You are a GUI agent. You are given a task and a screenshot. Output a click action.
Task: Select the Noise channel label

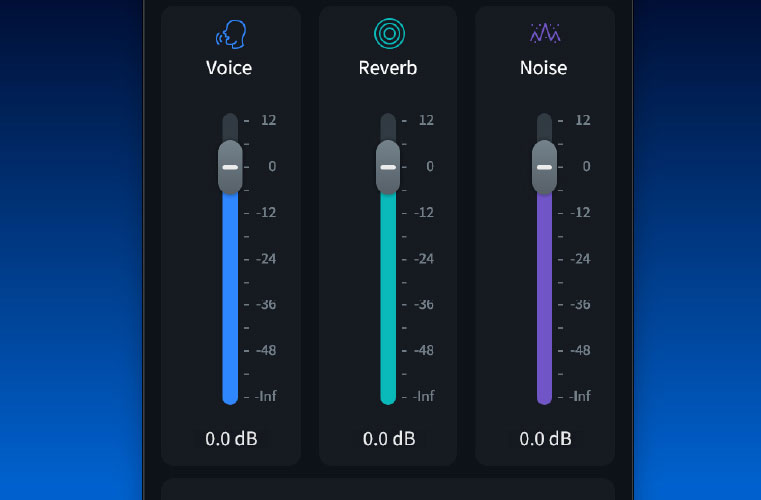click(543, 68)
